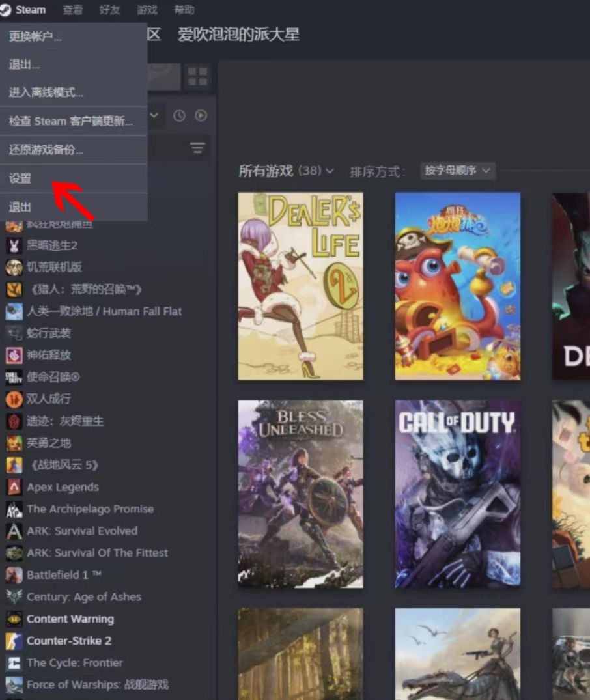Click the 双人成行 game icon
This screenshot has height=700, width=590.
click(14, 399)
